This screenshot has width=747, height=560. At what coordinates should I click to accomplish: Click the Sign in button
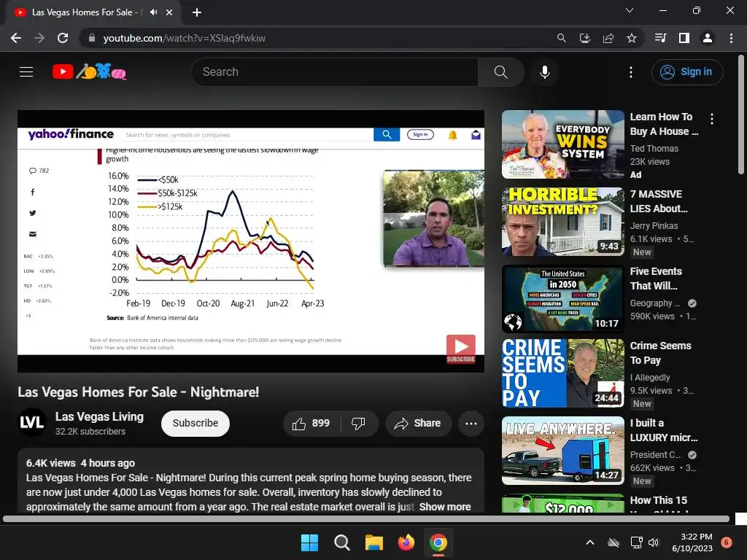point(687,72)
